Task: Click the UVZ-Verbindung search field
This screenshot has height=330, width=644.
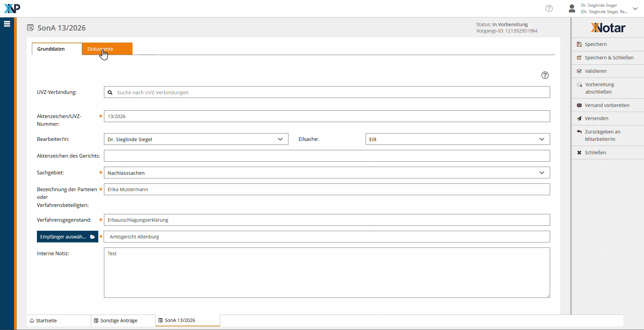Action: tap(327, 92)
